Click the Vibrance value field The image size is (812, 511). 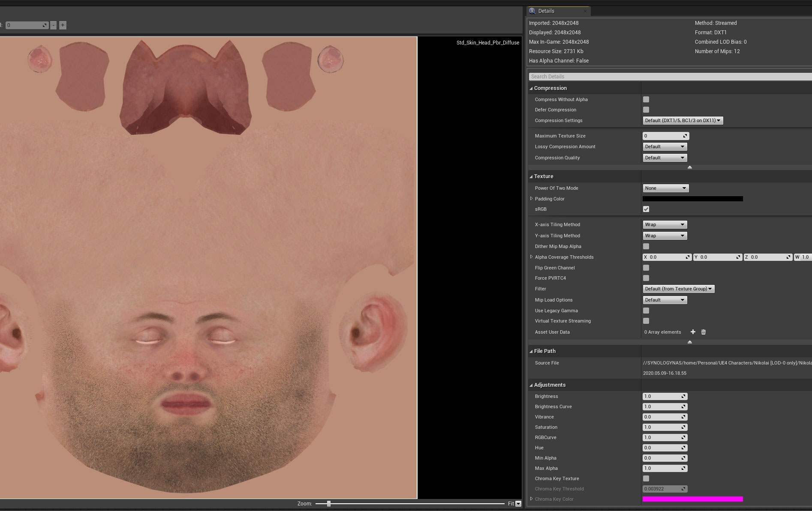(x=665, y=417)
